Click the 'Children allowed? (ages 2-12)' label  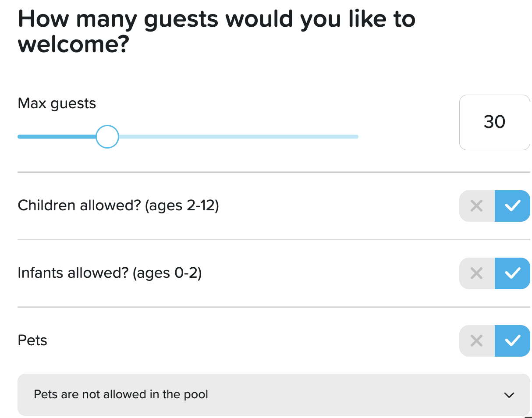(118, 205)
